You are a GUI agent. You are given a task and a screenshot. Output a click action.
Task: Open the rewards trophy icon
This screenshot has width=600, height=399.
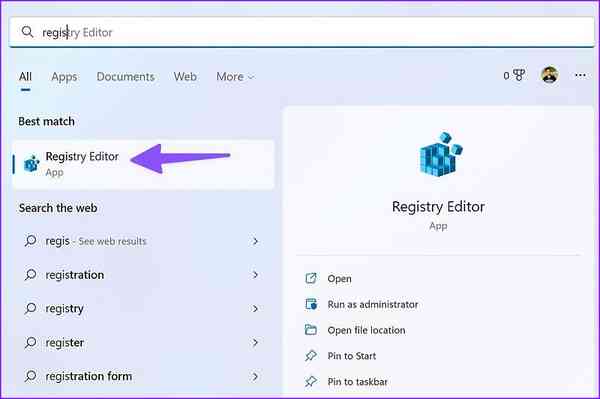click(519, 75)
